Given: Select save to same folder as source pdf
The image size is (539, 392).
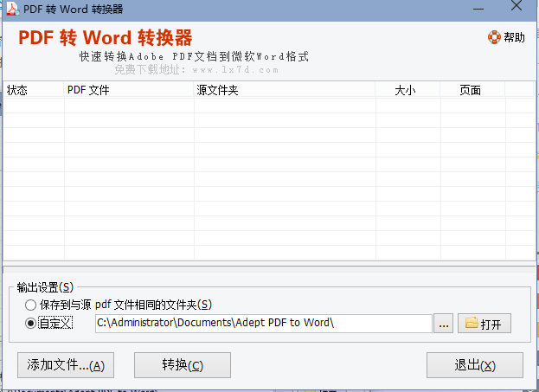Looking at the screenshot, I should tap(30, 305).
